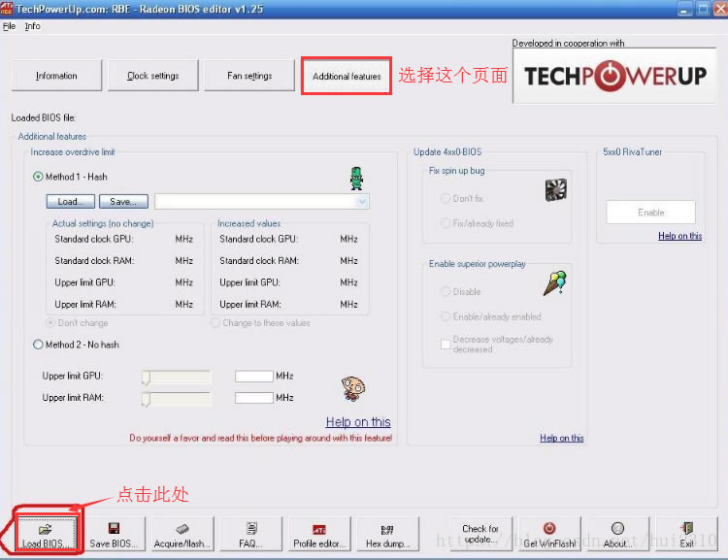Viewport: 728px width, 560px height.
Task: Open the Hex dump view
Action: (x=387, y=534)
